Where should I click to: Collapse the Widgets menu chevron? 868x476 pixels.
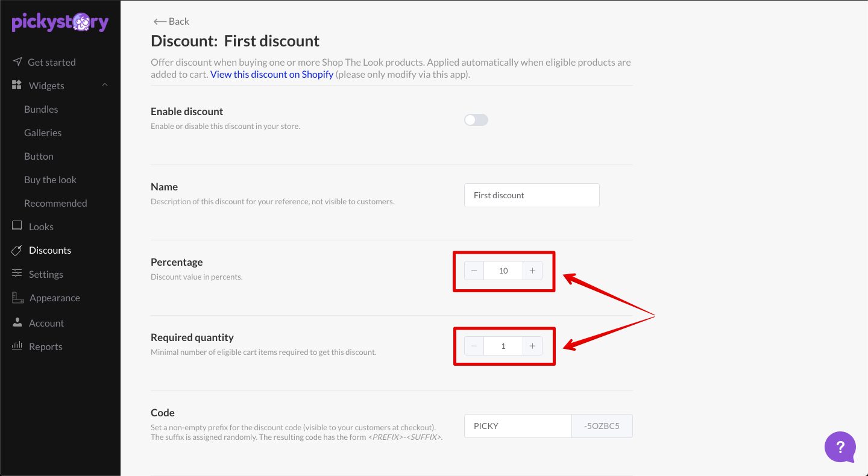tap(105, 85)
